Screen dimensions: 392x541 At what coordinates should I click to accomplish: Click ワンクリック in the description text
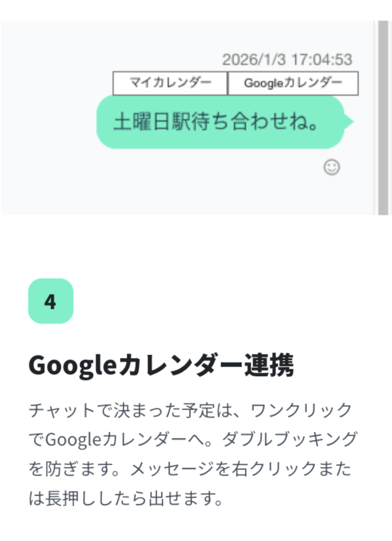301,411
